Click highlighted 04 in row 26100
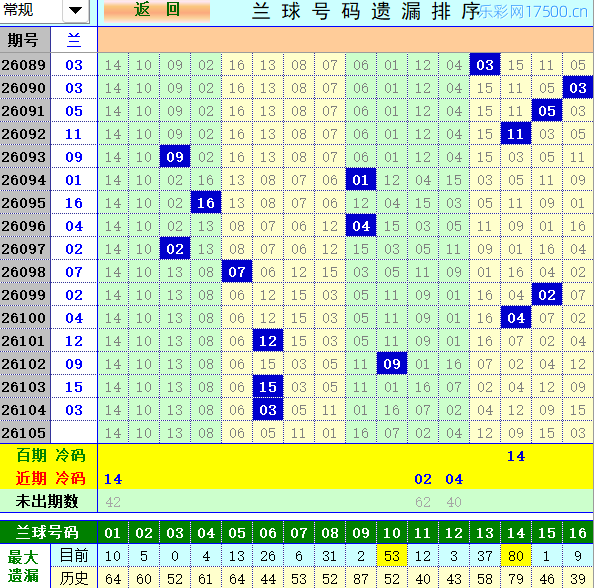594x588 pixels. (516, 318)
